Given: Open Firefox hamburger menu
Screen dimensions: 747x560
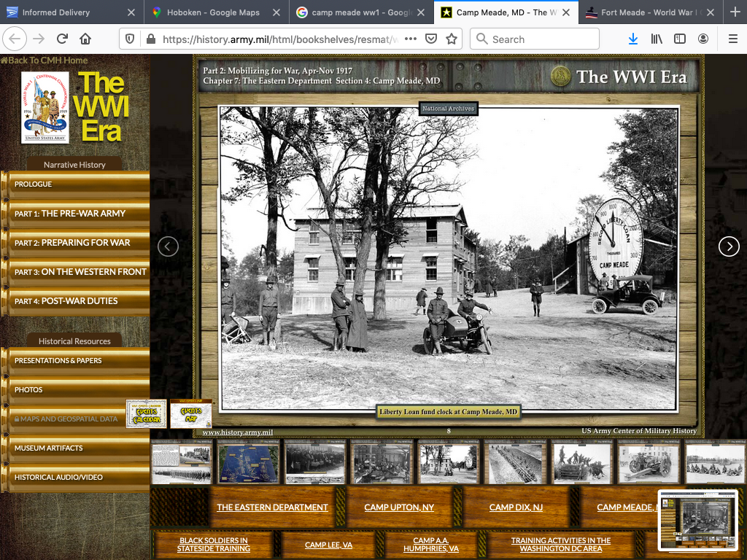Looking at the screenshot, I should 732,39.
